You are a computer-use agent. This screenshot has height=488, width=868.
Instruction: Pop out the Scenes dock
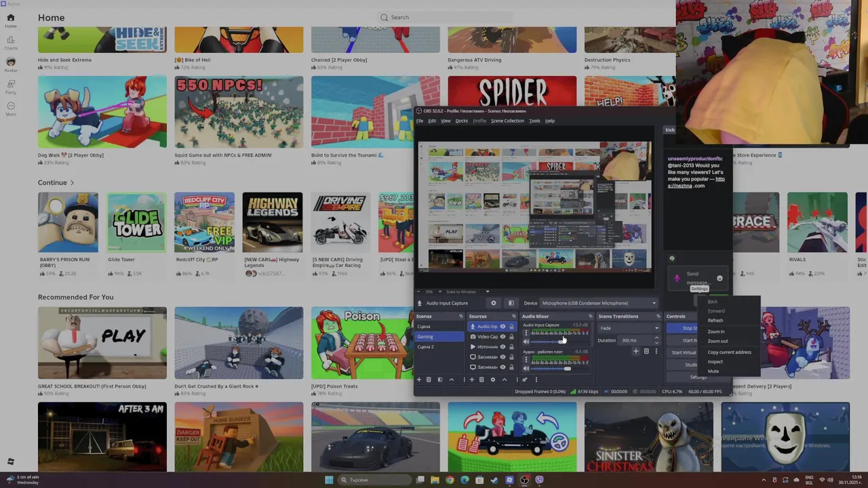point(461,317)
